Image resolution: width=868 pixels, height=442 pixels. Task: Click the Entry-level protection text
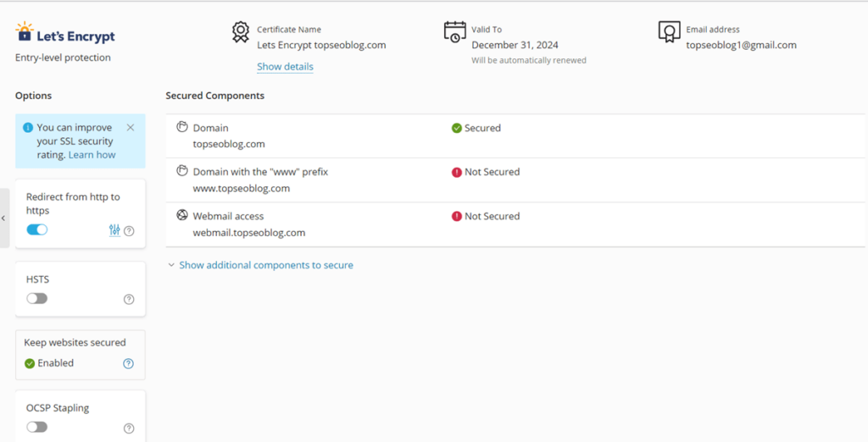(x=63, y=58)
